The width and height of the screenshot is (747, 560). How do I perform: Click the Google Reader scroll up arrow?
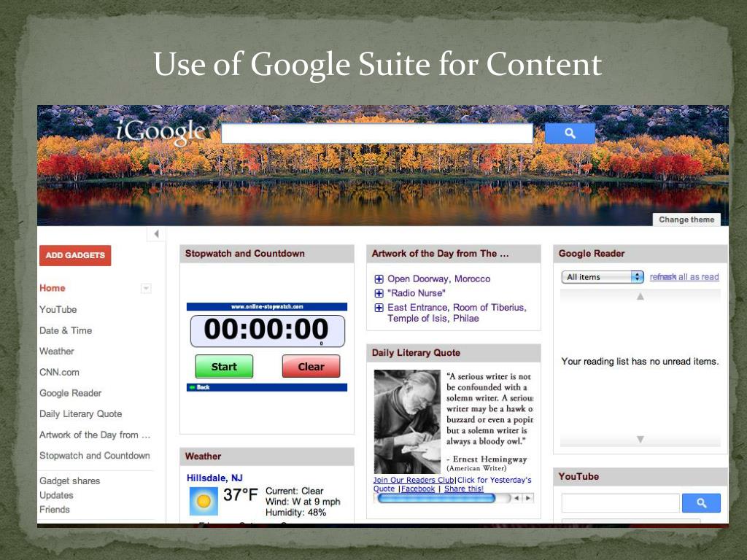click(640, 296)
